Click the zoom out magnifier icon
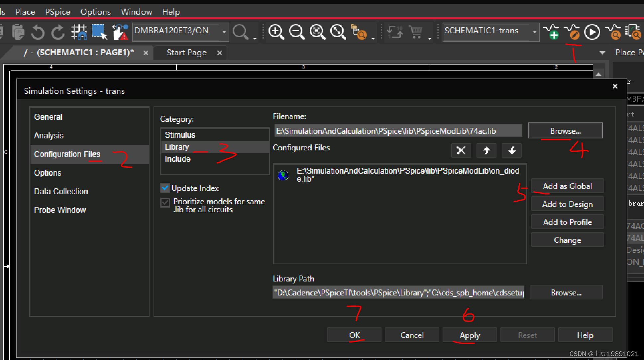This screenshot has height=360, width=644. 296,32
